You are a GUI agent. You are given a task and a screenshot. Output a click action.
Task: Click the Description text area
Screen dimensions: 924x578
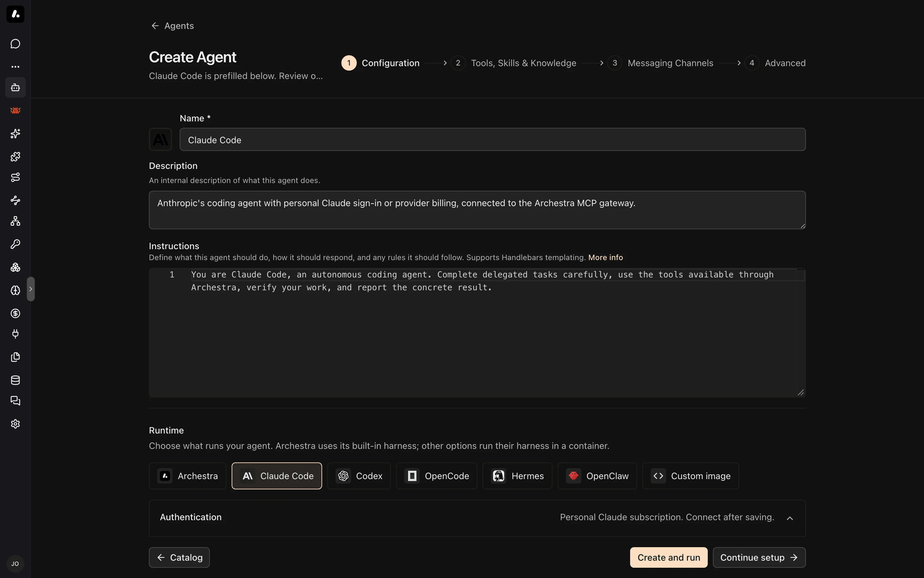(477, 210)
